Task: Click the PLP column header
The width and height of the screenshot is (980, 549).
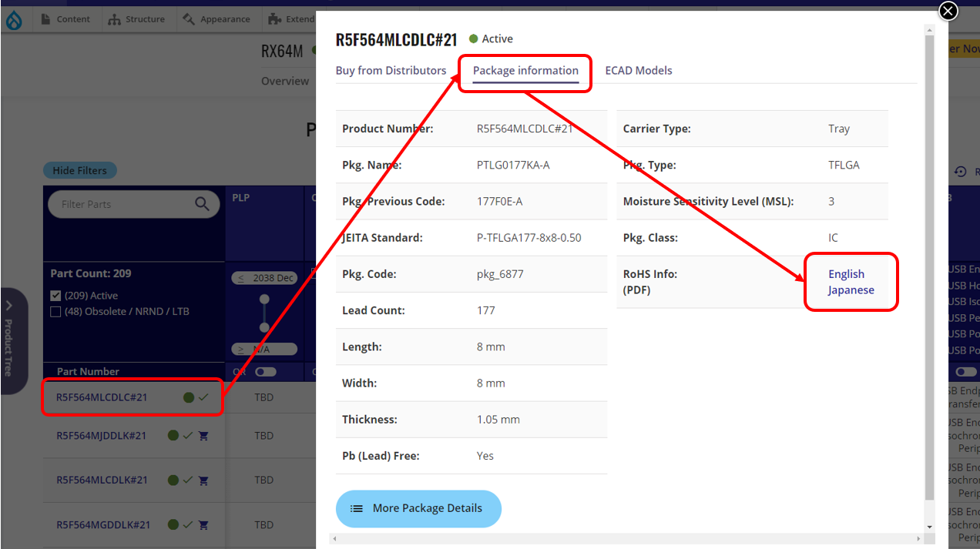Action: pyautogui.click(x=242, y=198)
